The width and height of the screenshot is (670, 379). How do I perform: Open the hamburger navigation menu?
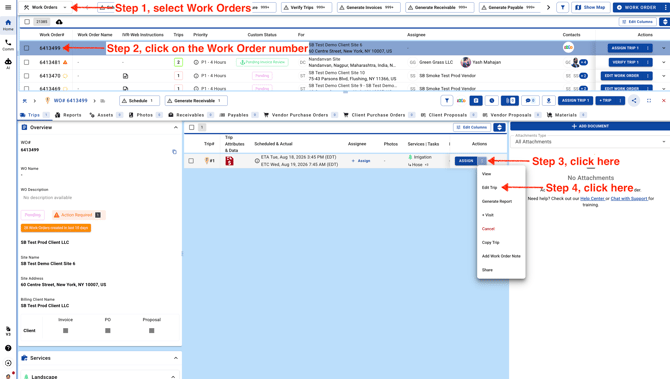[x=8, y=7]
